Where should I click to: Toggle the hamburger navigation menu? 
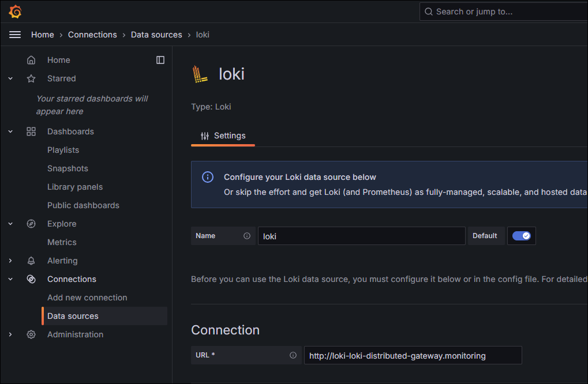coord(15,35)
